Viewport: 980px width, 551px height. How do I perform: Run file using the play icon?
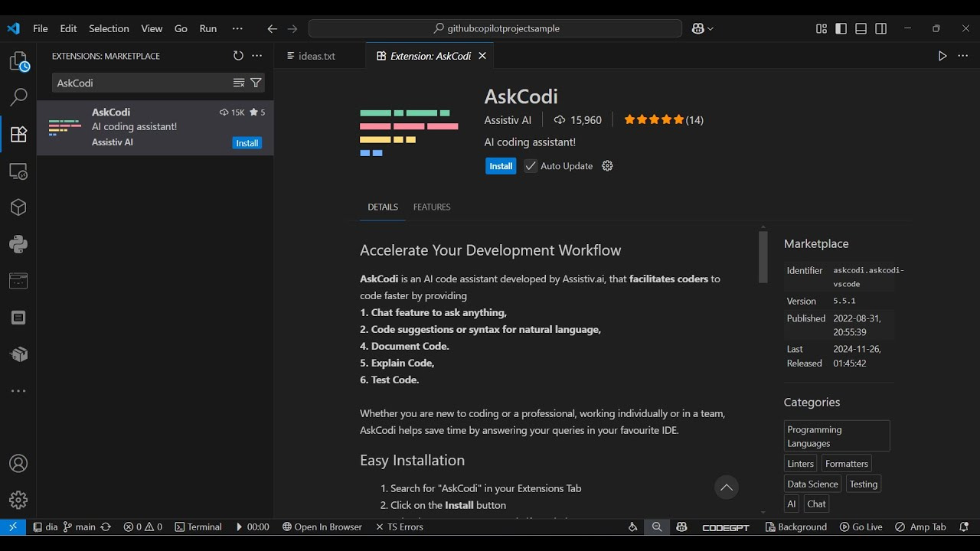pos(942,56)
